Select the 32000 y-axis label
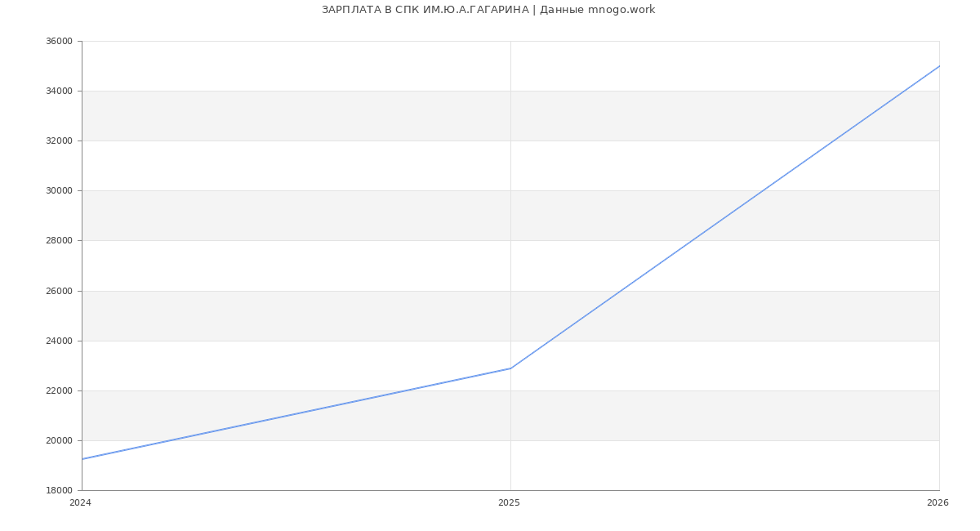 coord(59,141)
